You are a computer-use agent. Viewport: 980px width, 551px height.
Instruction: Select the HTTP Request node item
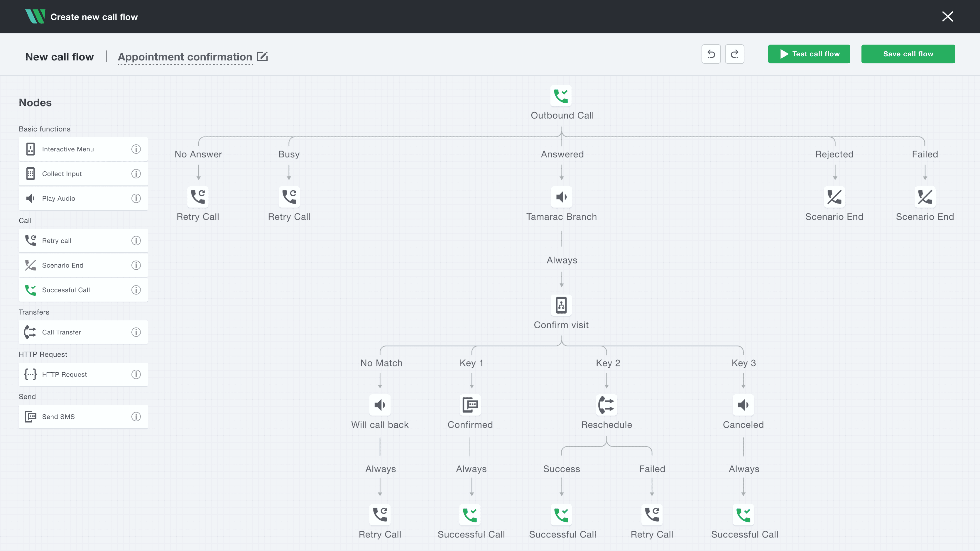coord(83,374)
